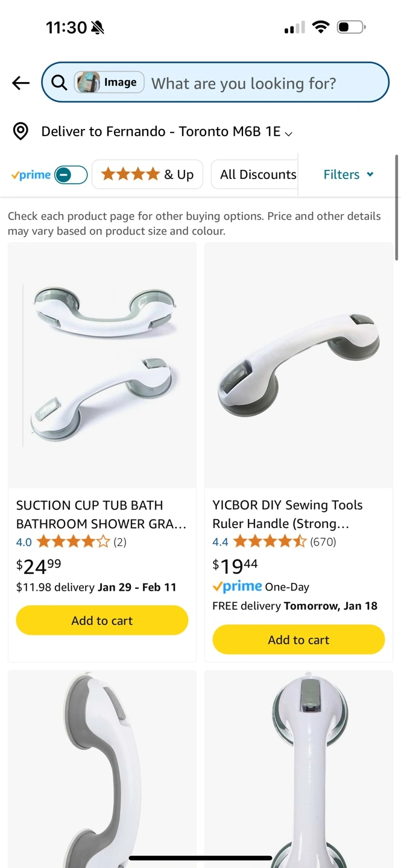This screenshot has width=401, height=868.
Task: Toggle the Prime filter switch
Action: tap(71, 175)
